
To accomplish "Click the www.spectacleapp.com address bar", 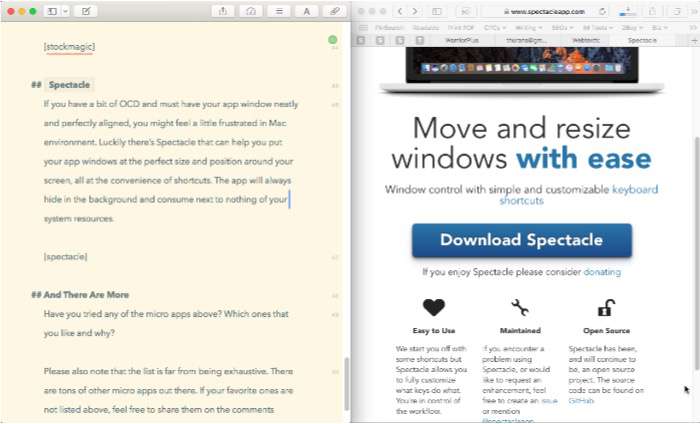I will tap(544, 12).
